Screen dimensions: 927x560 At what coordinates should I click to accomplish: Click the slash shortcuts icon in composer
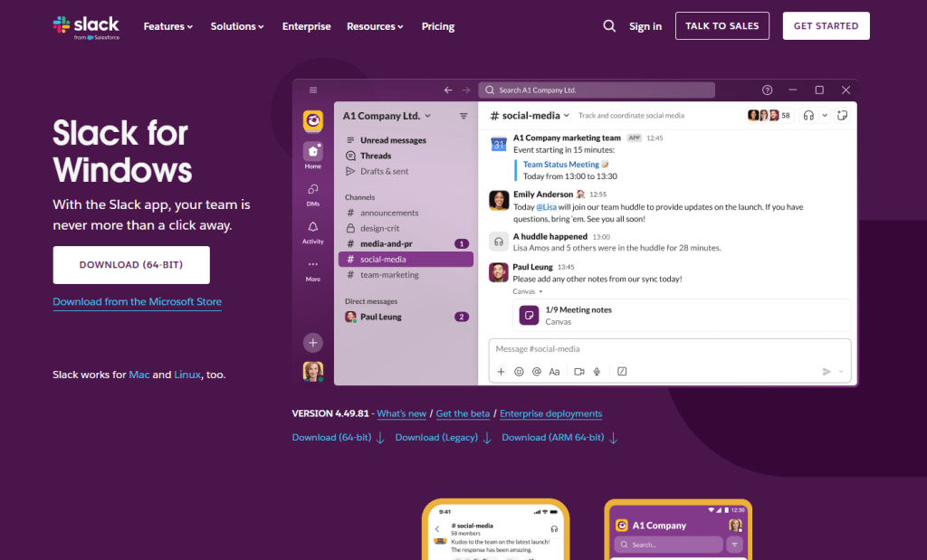pyautogui.click(x=622, y=372)
